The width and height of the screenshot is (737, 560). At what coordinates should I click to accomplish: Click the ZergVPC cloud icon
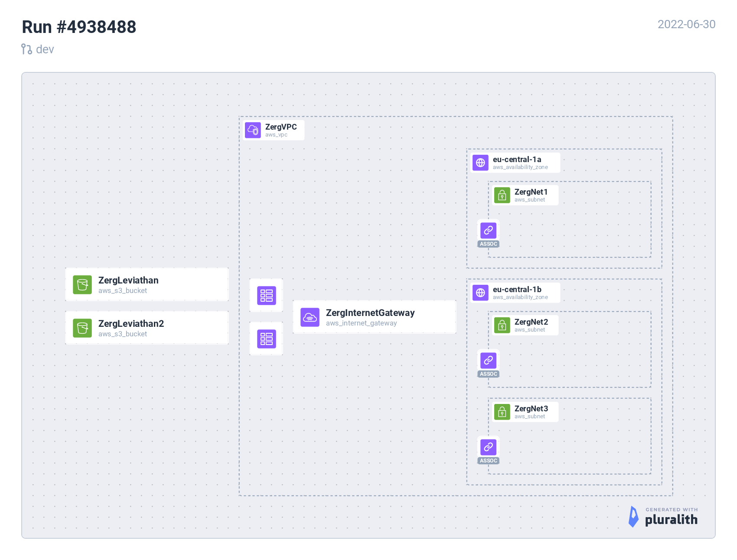click(x=253, y=130)
